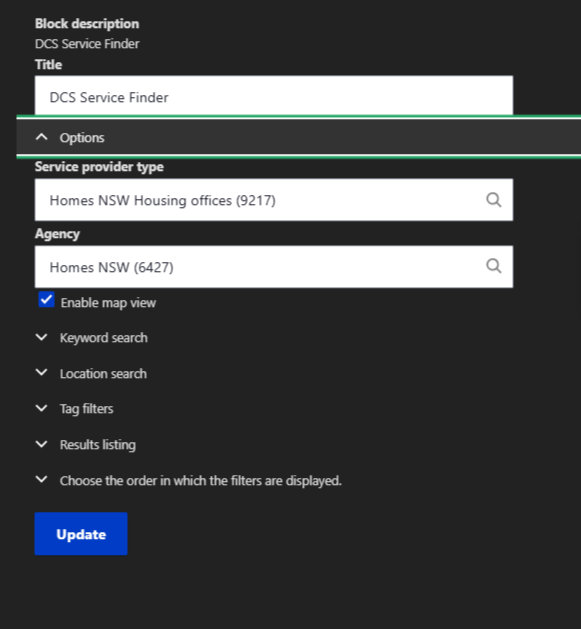Click the Update button

(81, 534)
